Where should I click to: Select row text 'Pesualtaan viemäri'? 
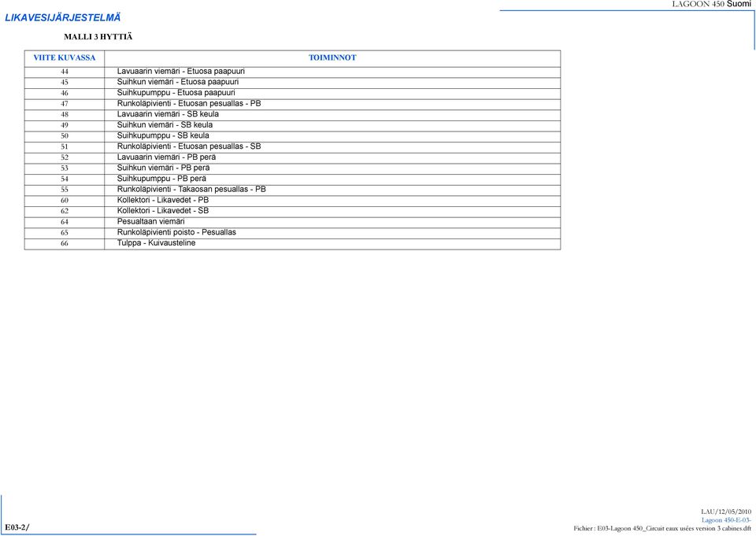(151, 222)
